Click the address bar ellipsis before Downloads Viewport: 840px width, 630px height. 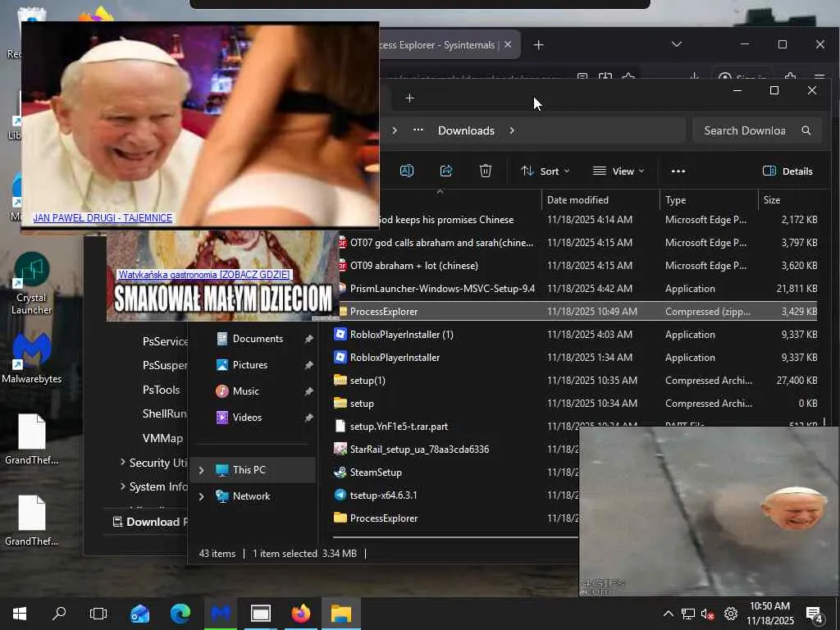[418, 130]
